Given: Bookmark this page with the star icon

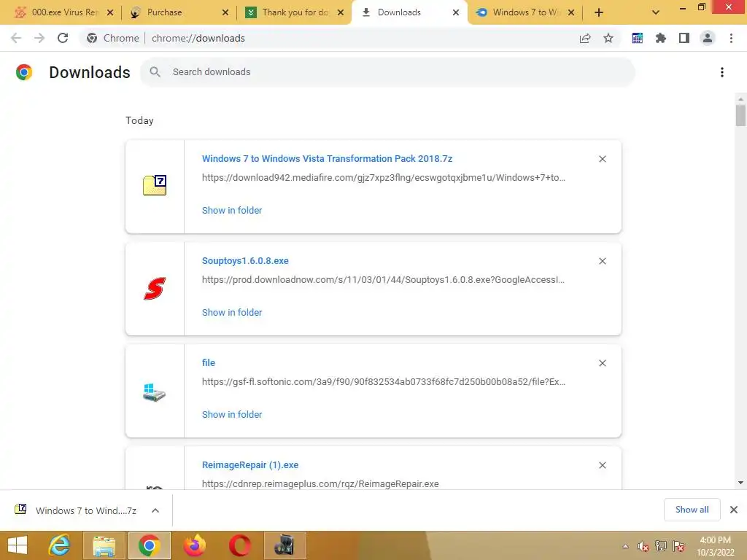Looking at the screenshot, I should (x=608, y=38).
